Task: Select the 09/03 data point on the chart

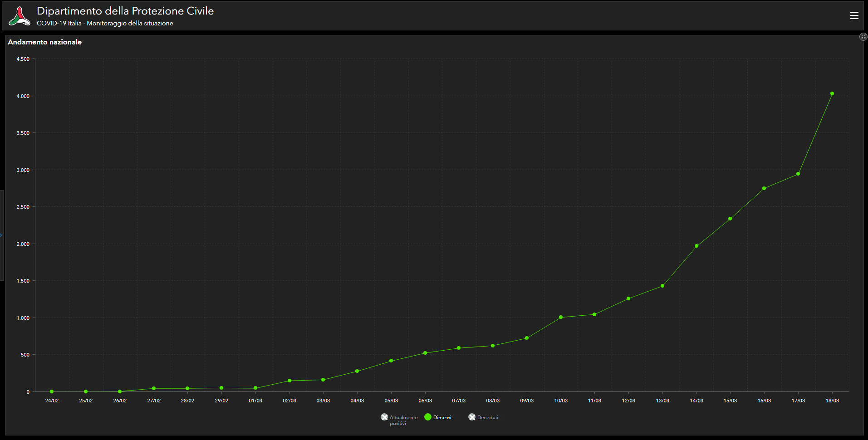Action: click(527, 338)
